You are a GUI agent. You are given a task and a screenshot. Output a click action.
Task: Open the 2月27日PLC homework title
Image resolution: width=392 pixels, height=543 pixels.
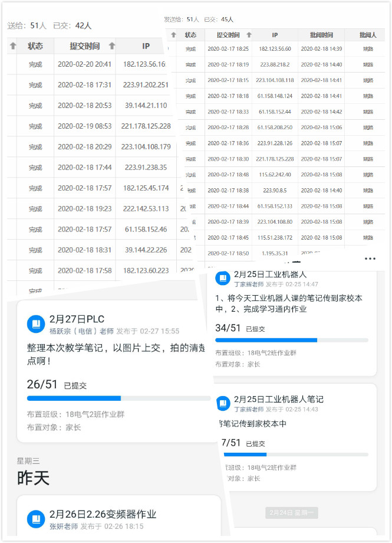[x=77, y=319]
